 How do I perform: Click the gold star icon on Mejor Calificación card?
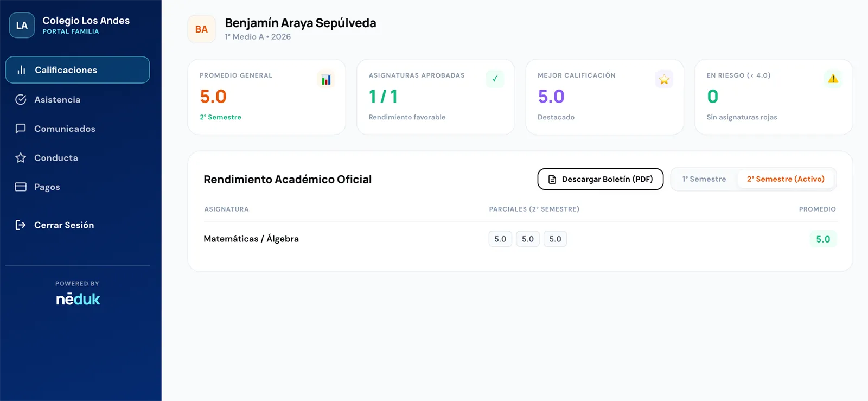(664, 79)
